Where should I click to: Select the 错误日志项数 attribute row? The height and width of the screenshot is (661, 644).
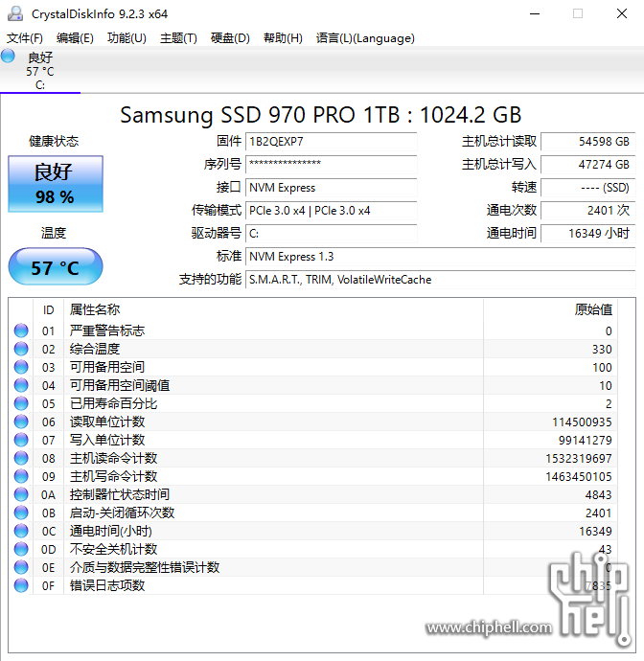pos(313,585)
